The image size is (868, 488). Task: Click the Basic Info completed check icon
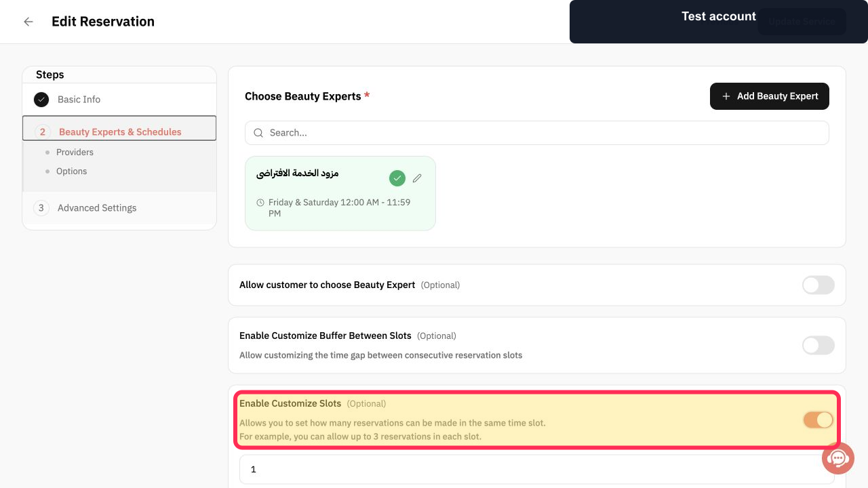(x=41, y=100)
